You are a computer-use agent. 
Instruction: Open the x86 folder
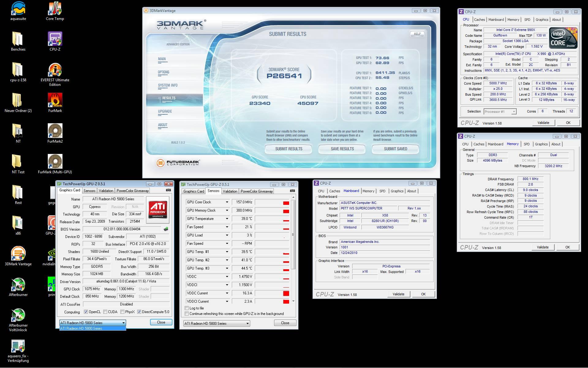pyautogui.click(x=18, y=226)
